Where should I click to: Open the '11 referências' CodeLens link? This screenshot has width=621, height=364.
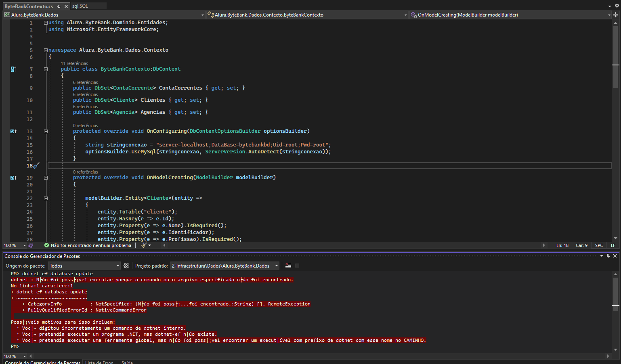point(74,63)
